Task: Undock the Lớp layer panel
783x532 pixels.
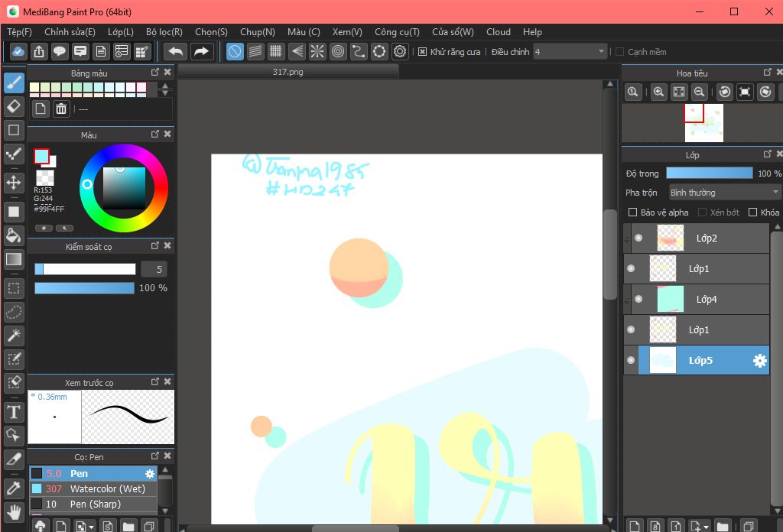Action: coord(768,154)
